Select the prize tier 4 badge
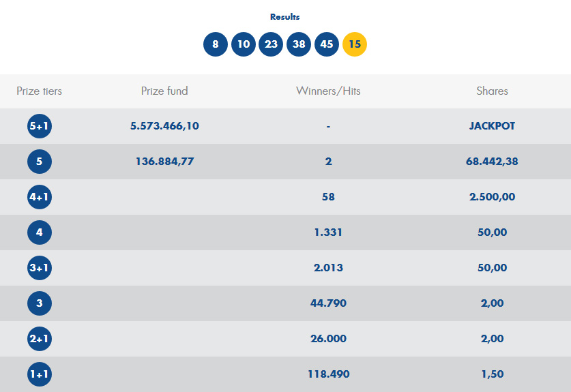This screenshot has width=571, height=392. [x=40, y=232]
